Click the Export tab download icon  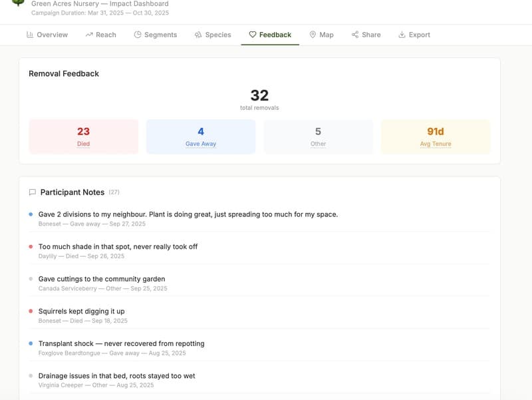[402, 35]
